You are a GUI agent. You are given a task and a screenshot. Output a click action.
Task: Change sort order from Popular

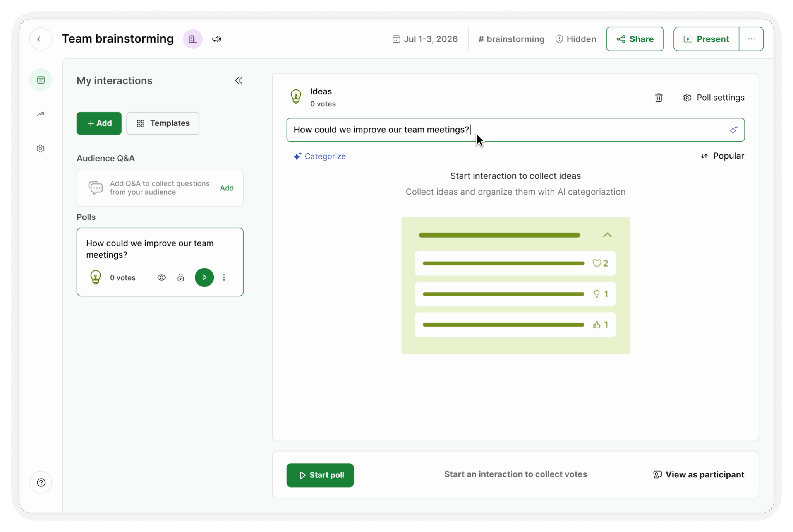(723, 156)
